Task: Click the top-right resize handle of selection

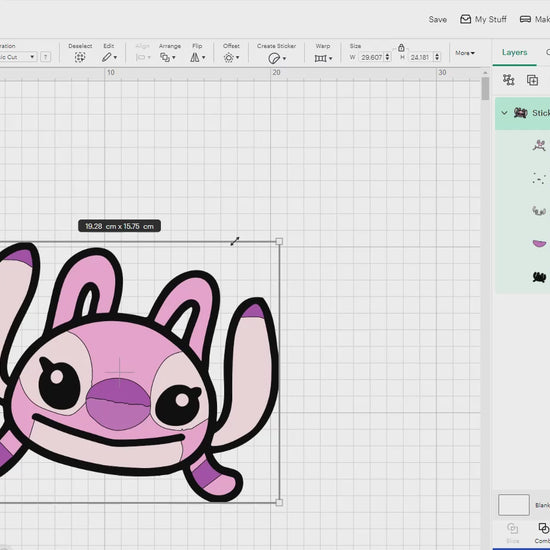Action: click(279, 241)
